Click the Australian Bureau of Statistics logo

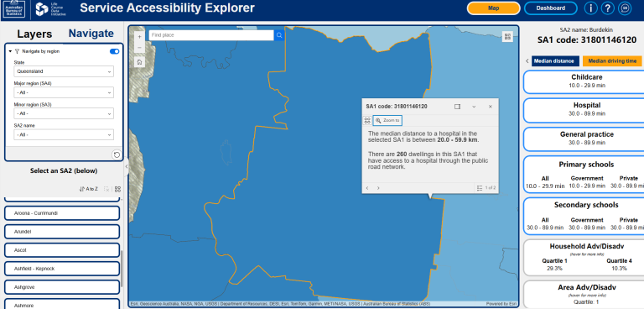click(x=15, y=9)
